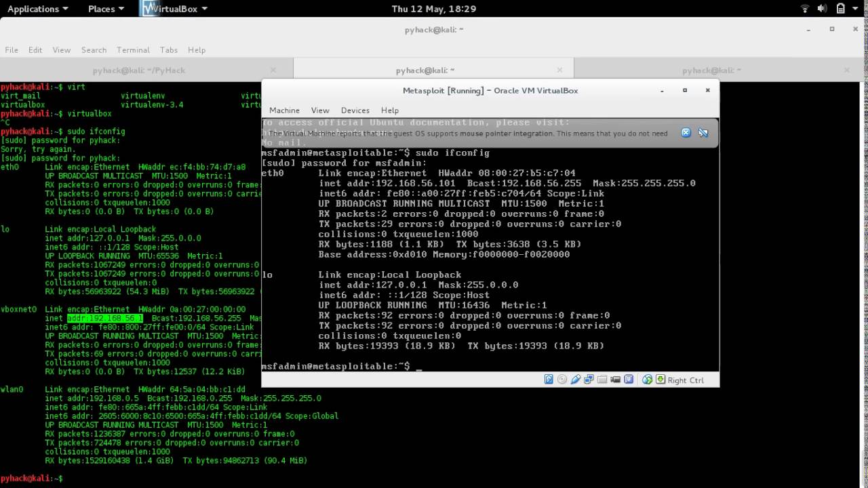Maximize the Metasploit VirtualBox window
868x488 pixels.
click(685, 90)
